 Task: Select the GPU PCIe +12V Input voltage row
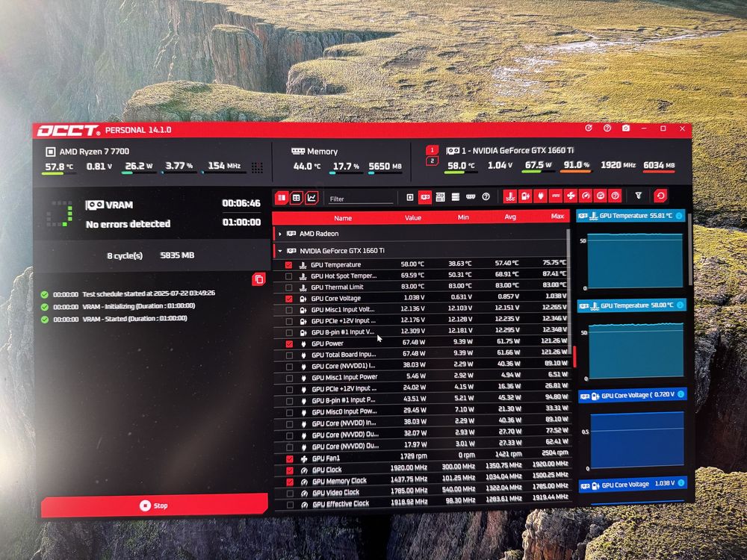421,320
